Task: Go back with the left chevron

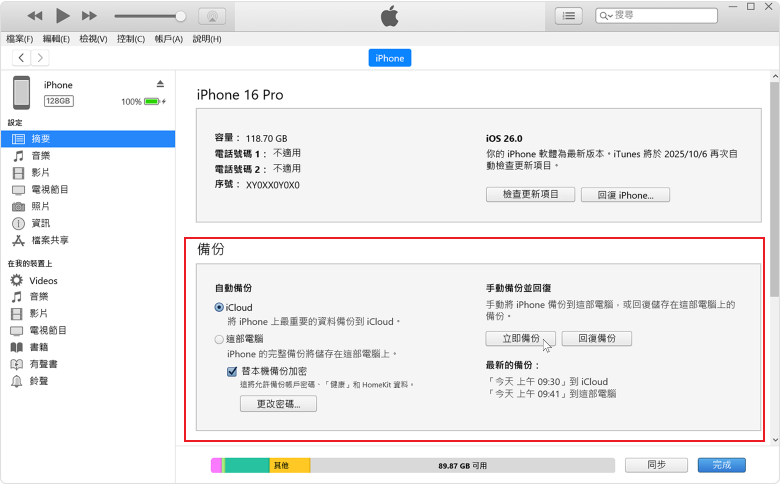Action: (21, 58)
